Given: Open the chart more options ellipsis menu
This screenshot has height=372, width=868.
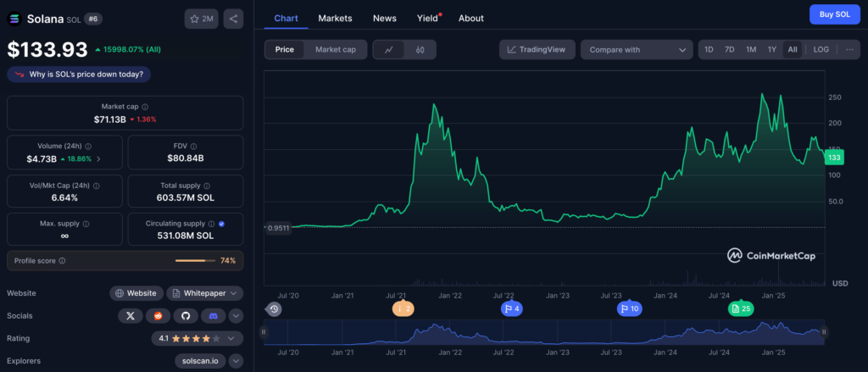Looking at the screenshot, I should click(849, 49).
